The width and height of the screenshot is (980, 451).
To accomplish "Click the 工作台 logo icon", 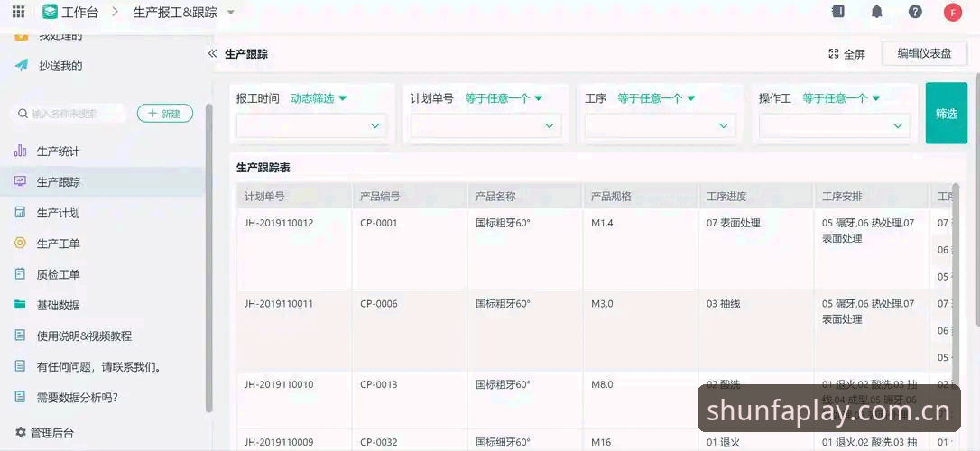I will tap(50, 11).
